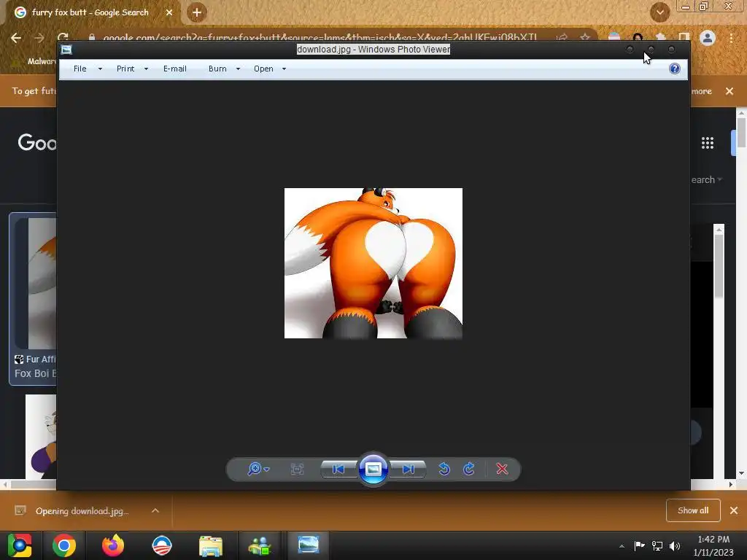Open Firefox from the taskbar
The height and width of the screenshot is (560, 747).
coord(113,545)
